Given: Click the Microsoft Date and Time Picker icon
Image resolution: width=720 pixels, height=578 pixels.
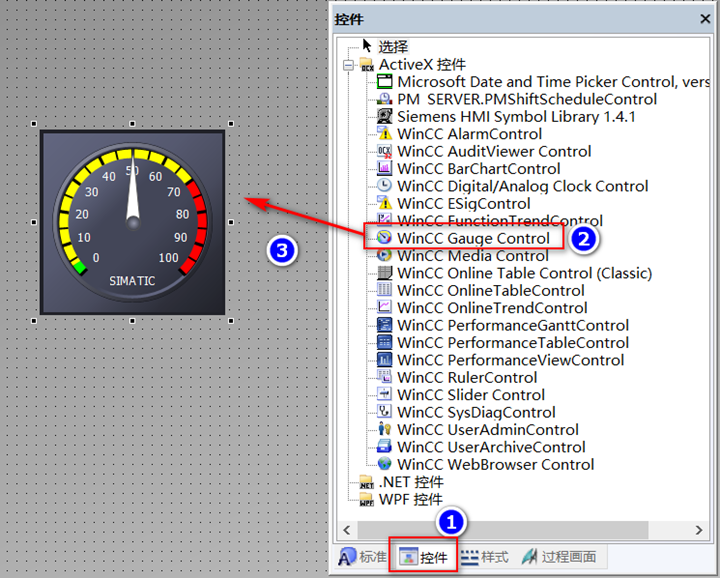Looking at the screenshot, I should tap(384, 82).
